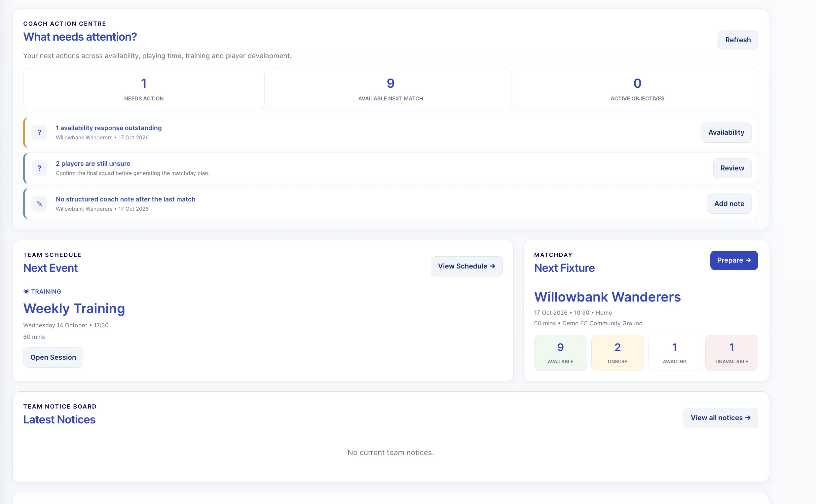The height and width of the screenshot is (504, 816).
Task: Open View all notices
Action: [x=720, y=418]
